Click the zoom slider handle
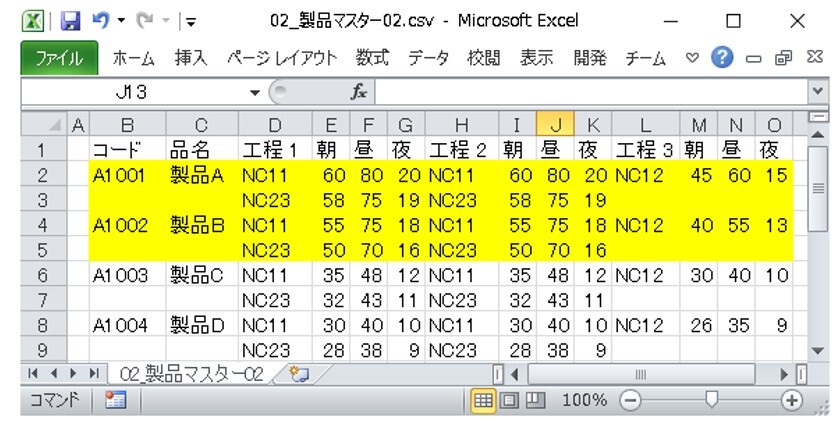This screenshot has height=428, width=840. pos(711,400)
